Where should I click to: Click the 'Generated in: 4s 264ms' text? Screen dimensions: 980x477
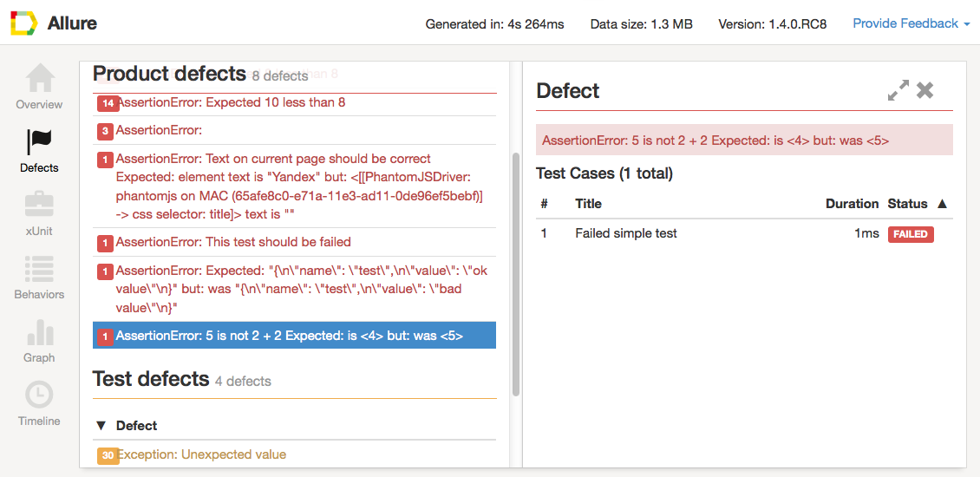click(495, 24)
